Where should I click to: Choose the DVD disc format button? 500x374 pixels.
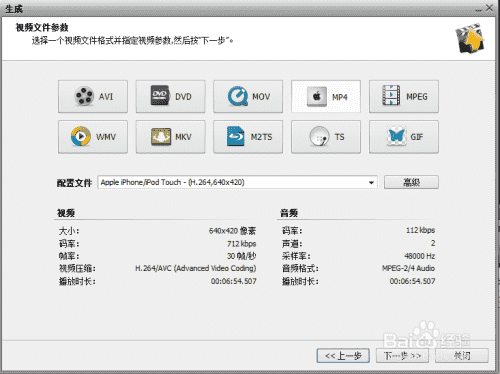click(x=170, y=97)
